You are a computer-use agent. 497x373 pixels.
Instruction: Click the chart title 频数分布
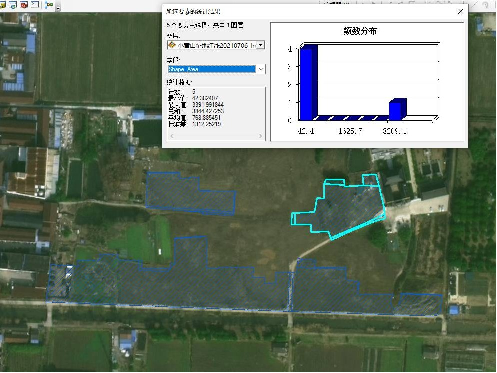360,31
